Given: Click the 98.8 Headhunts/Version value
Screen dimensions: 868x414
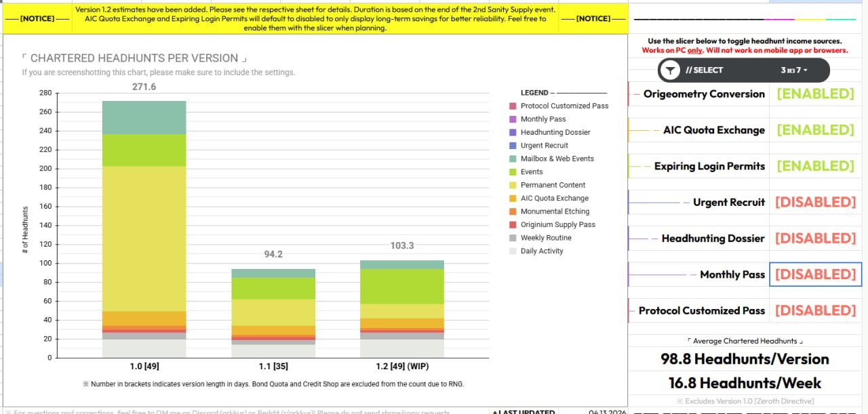Looking at the screenshot, I should tap(745, 358).
